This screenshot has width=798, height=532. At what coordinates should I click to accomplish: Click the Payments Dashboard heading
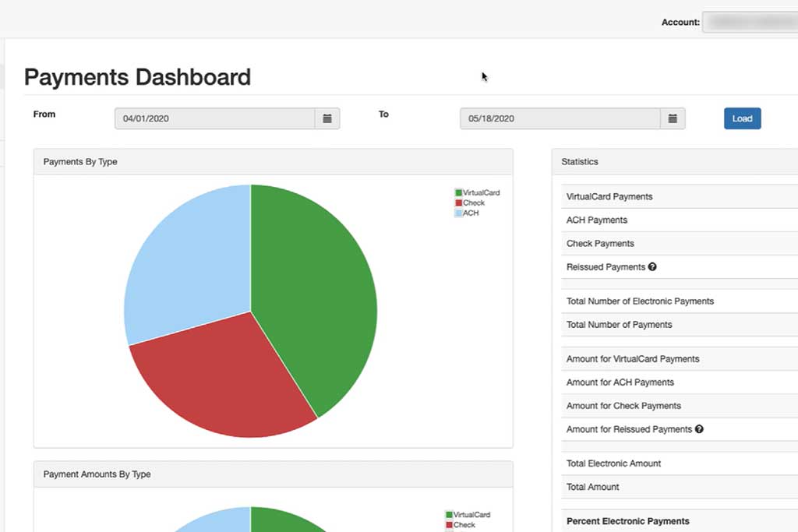(x=137, y=77)
